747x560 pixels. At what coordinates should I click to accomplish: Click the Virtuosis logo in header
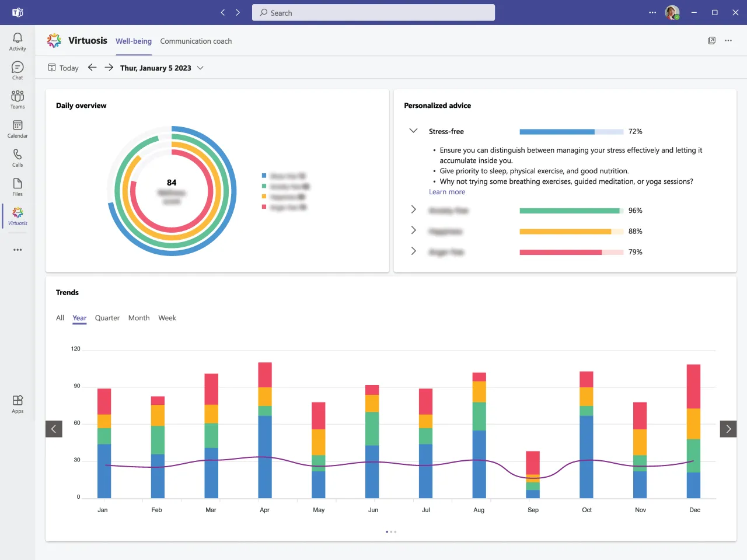(54, 40)
